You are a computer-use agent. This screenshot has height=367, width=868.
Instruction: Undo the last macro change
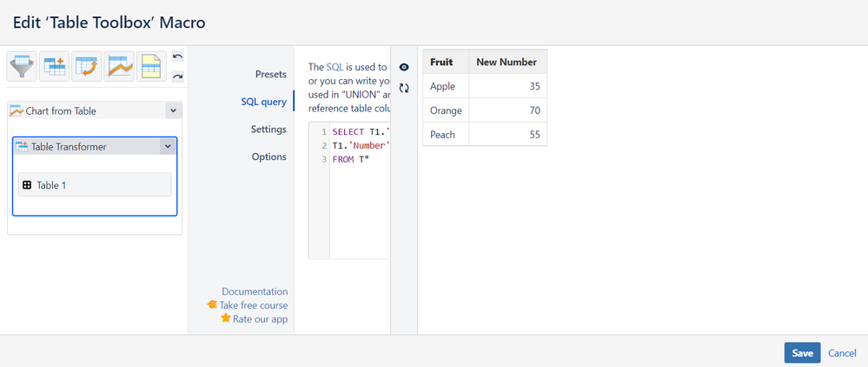coord(178,56)
